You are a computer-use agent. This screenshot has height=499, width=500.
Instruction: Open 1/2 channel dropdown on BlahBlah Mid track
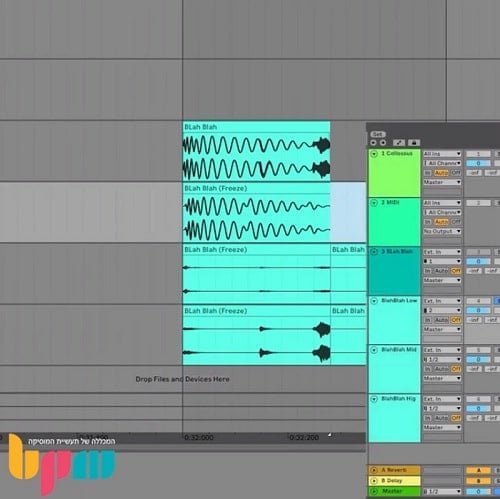pyautogui.click(x=442, y=359)
